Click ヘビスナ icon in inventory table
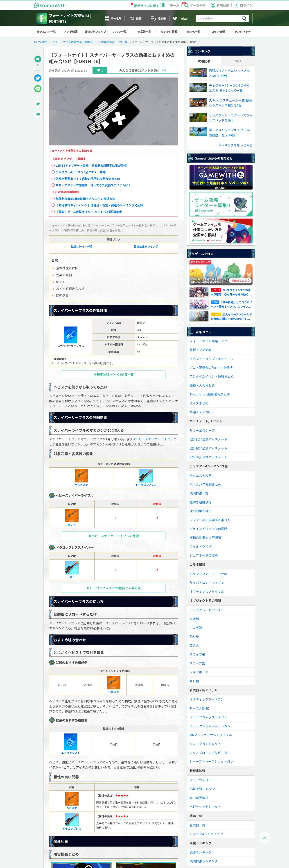289x868 pixels. pyautogui.click(x=113, y=682)
